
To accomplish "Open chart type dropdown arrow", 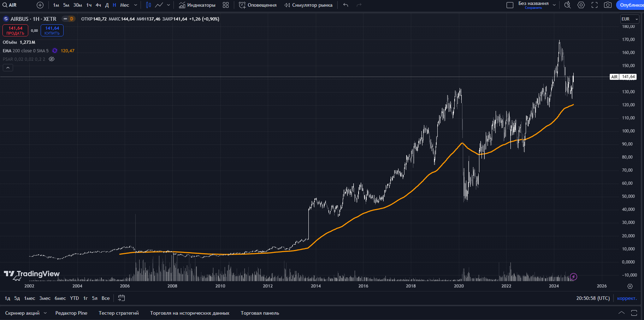I will (x=169, y=5).
